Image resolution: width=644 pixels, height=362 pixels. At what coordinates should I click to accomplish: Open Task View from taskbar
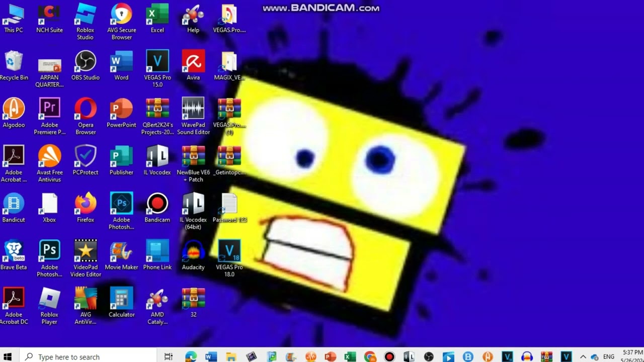(x=169, y=356)
